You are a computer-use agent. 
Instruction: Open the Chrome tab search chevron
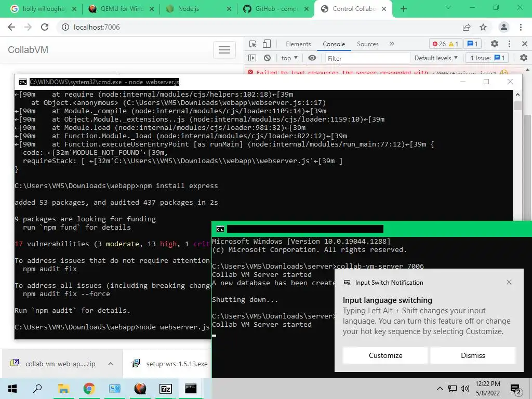(448, 7)
